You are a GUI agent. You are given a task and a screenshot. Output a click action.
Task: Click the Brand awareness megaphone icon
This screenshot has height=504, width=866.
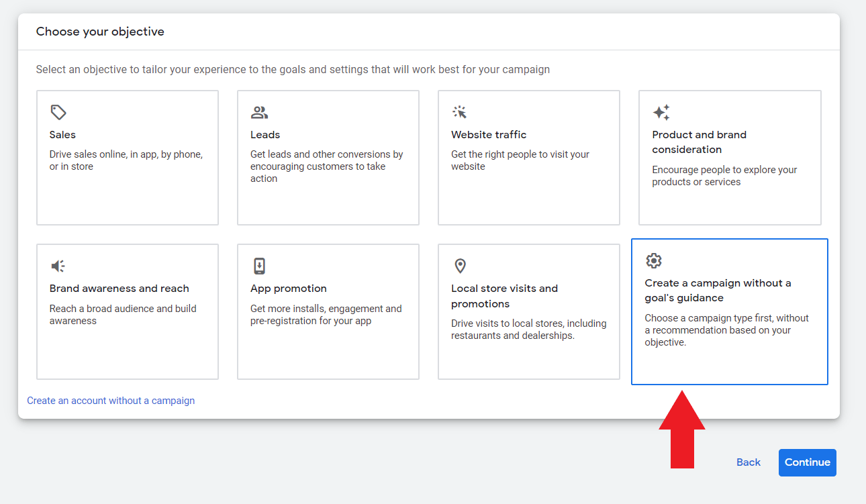click(x=58, y=266)
